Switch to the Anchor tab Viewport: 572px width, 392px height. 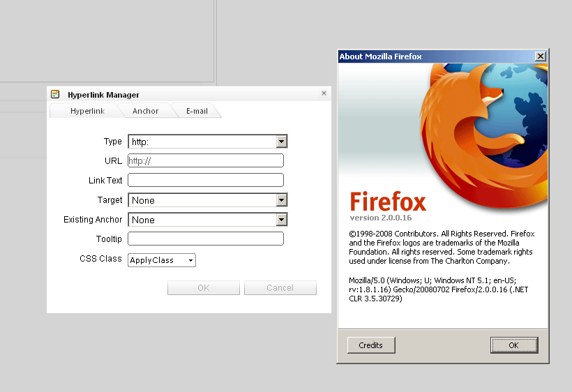(145, 111)
